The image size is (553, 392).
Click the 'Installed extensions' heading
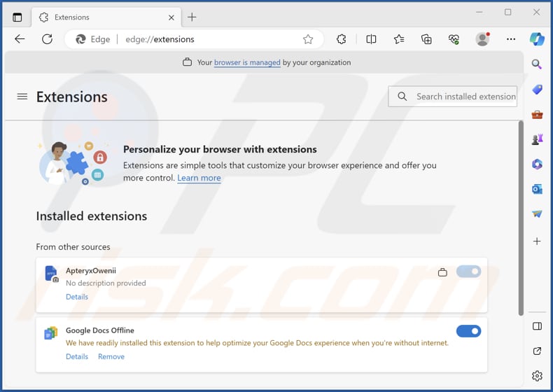[91, 216]
